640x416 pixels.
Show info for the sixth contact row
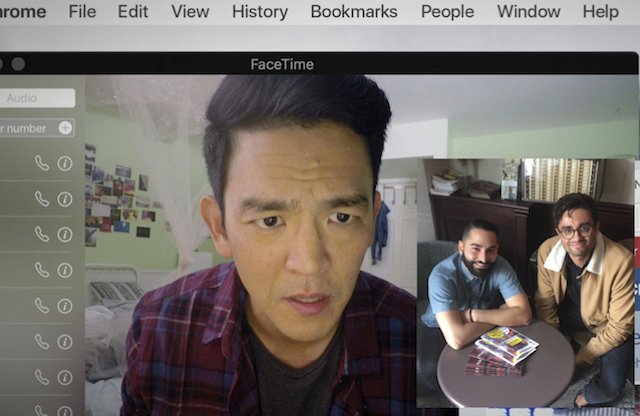[x=64, y=341]
